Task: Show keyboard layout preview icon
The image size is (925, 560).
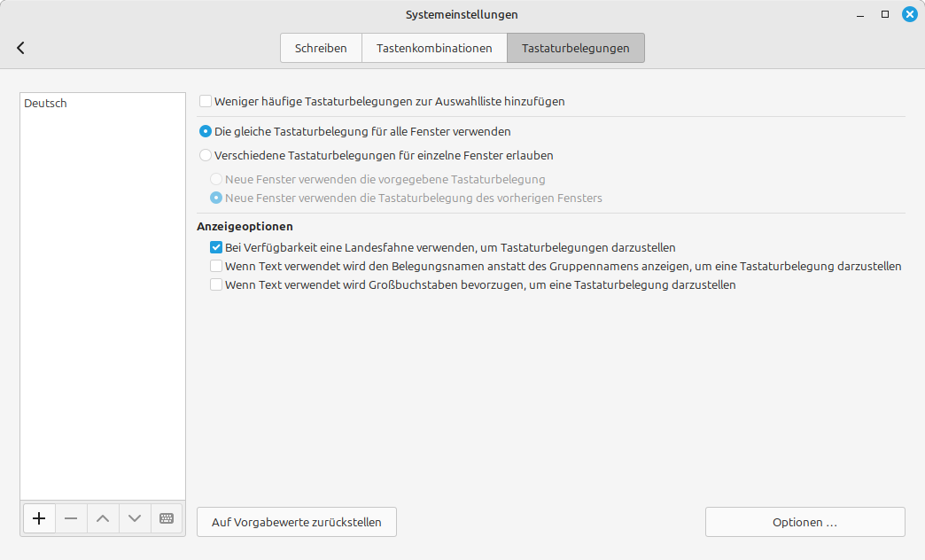Action: [167, 519]
